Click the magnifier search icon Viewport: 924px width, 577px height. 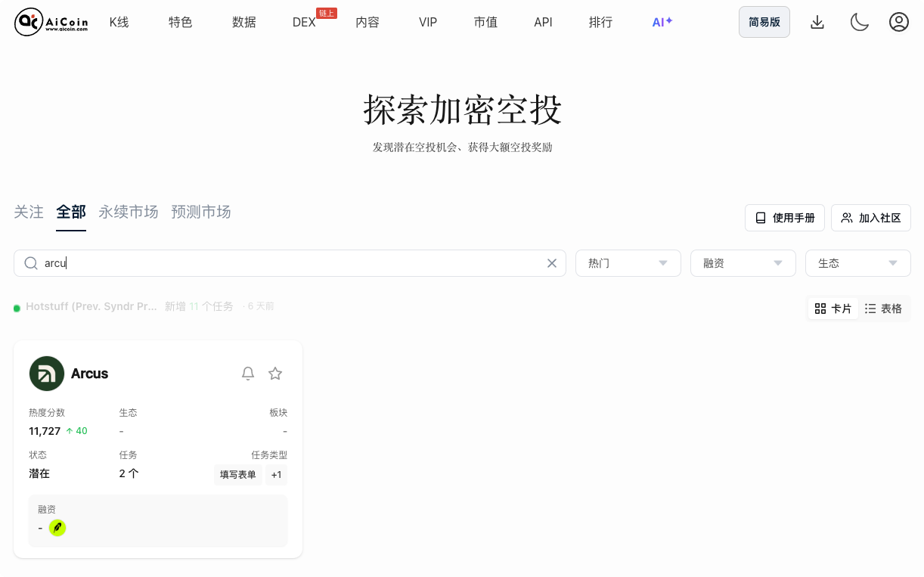pos(31,263)
